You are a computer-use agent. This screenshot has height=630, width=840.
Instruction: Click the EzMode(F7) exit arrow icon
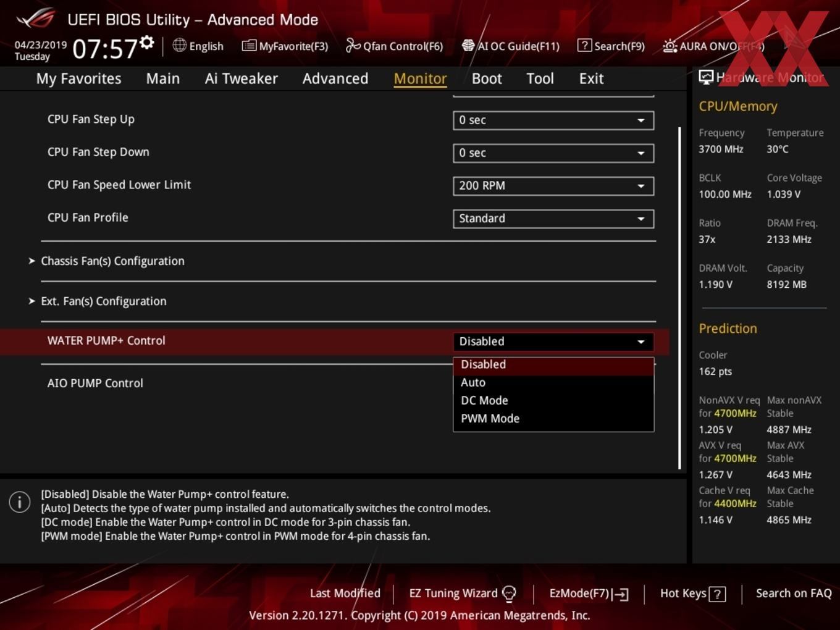pos(621,594)
